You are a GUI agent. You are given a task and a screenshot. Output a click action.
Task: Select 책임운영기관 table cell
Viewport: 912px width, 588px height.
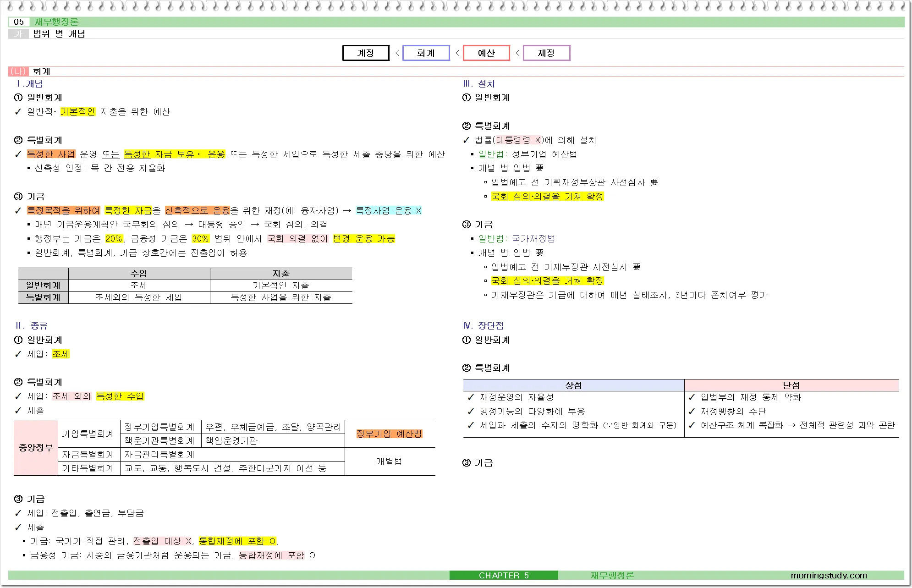(273, 441)
